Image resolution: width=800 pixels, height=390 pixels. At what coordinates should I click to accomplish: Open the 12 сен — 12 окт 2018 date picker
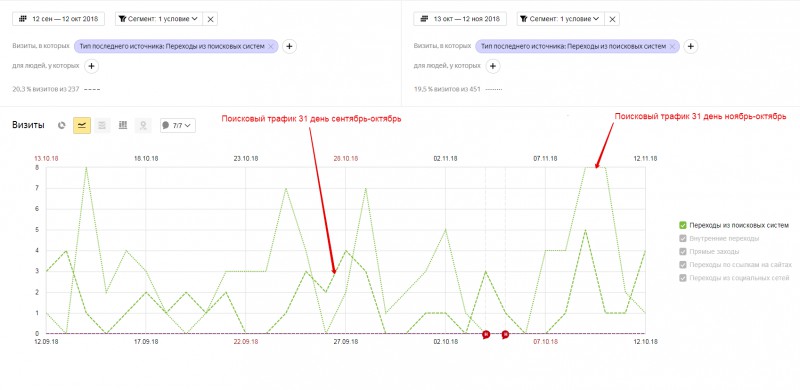point(58,19)
